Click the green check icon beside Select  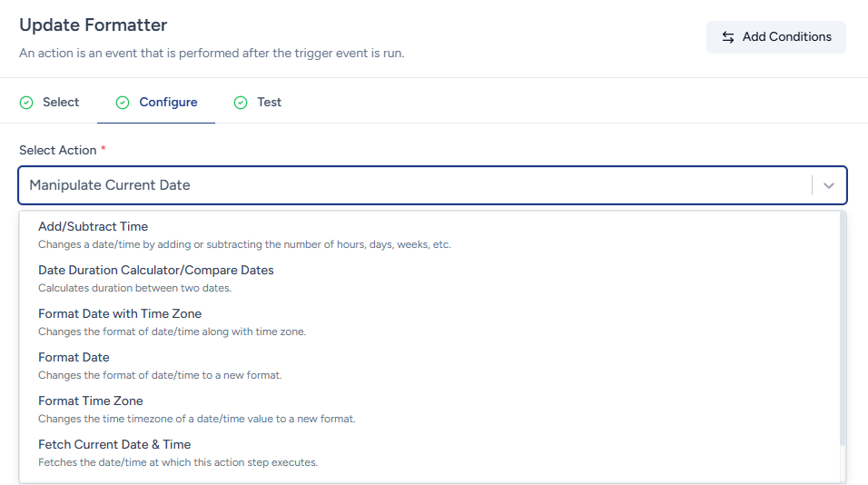pos(26,103)
